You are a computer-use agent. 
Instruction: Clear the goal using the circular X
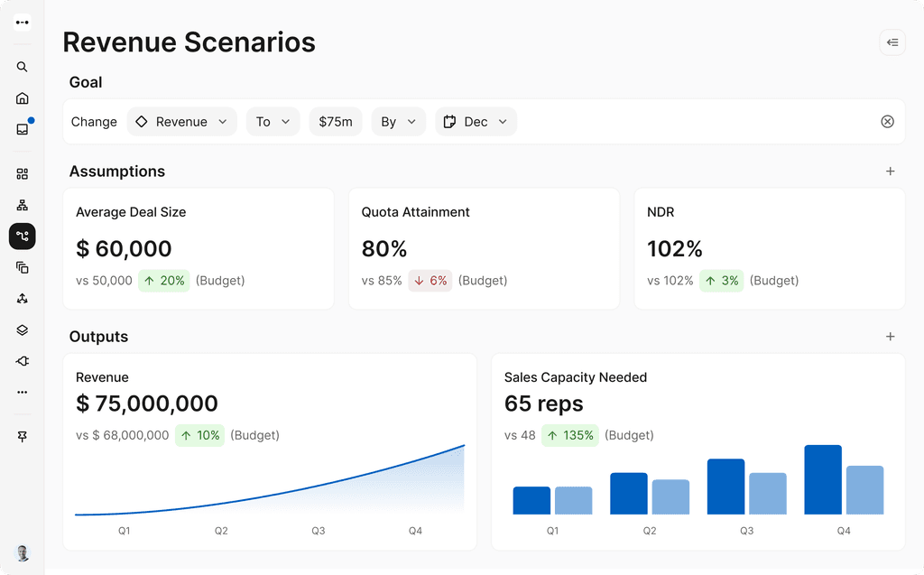tap(887, 121)
